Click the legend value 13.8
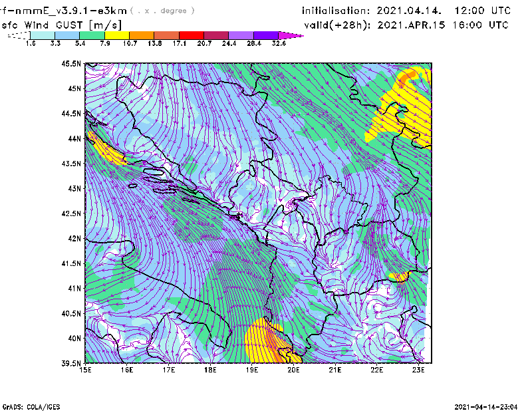The height and width of the screenshot is (411, 532). pos(155,43)
